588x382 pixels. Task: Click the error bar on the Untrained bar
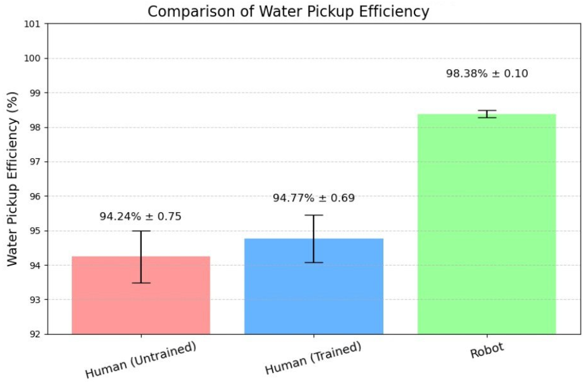141,257
